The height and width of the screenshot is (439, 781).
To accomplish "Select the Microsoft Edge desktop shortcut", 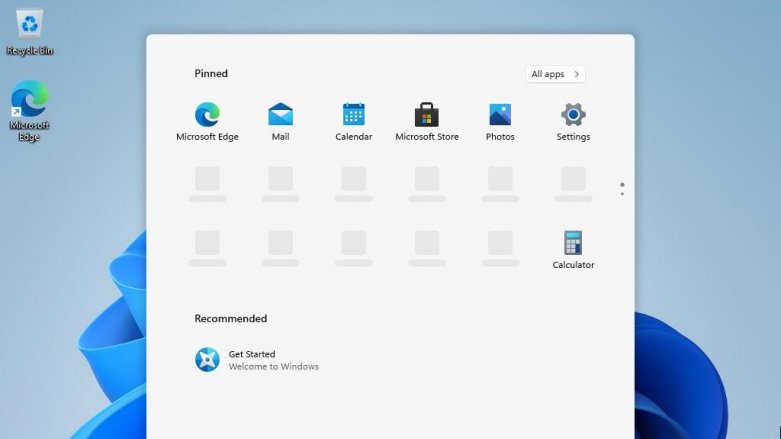I will 29,111.
